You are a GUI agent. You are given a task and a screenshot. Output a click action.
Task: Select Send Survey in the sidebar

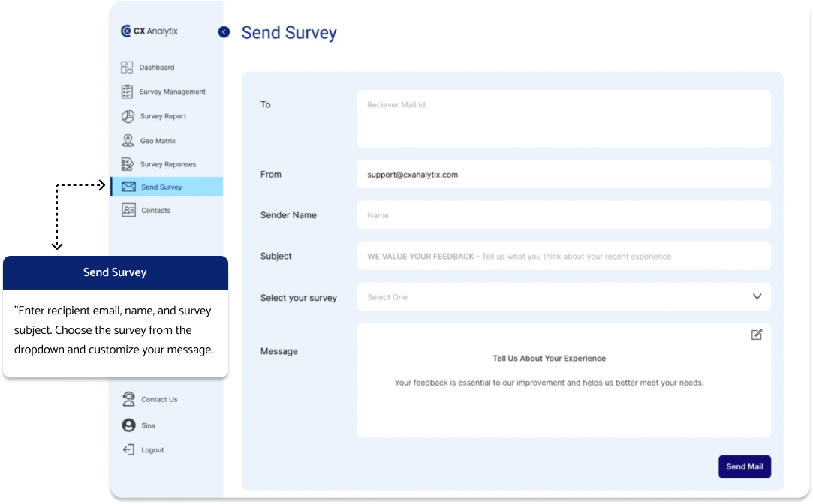click(x=167, y=187)
